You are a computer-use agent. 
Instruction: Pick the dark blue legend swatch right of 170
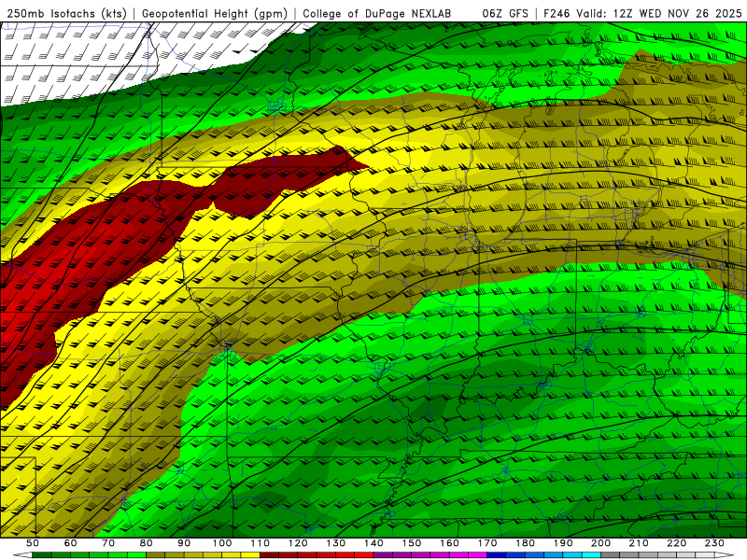[497, 555]
